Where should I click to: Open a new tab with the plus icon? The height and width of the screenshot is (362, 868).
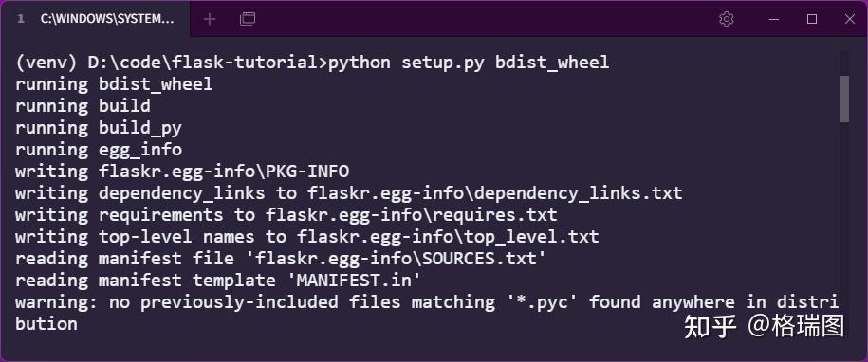point(210,19)
